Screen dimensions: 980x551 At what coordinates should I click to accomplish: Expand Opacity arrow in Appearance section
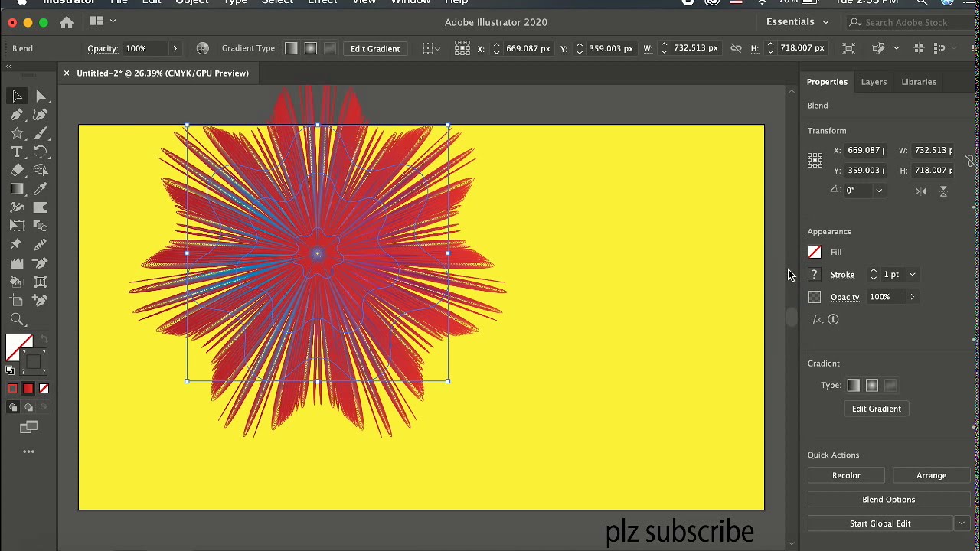coord(912,297)
